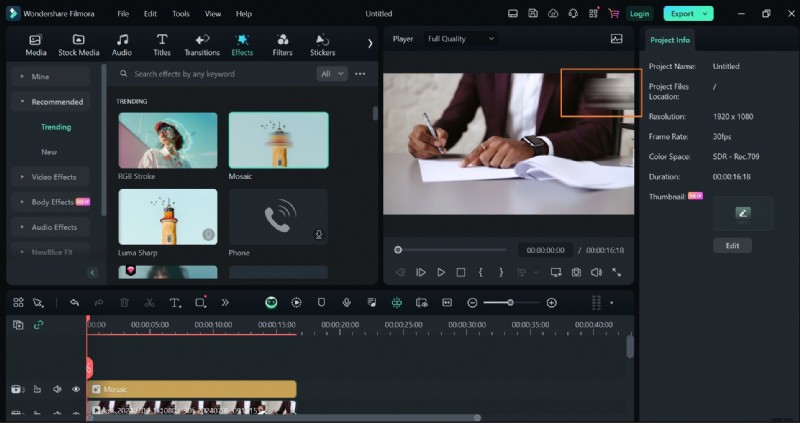Click the Project Info tab
Viewport: 800px width, 423px height.
(670, 40)
